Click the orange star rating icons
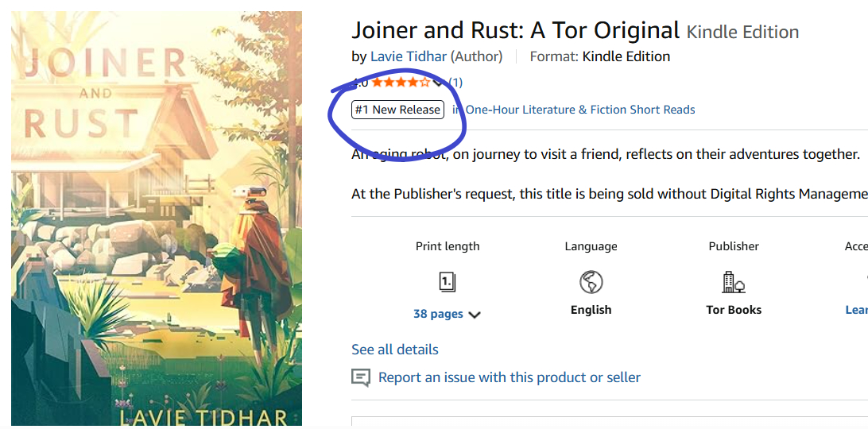Viewport: 868px width, 429px height. [x=401, y=82]
